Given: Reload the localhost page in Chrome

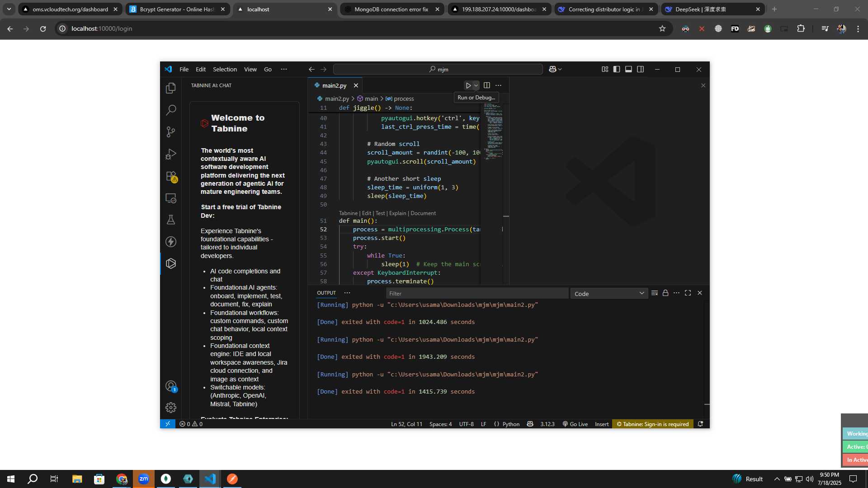Looking at the screenshot, I should point(43,28).
